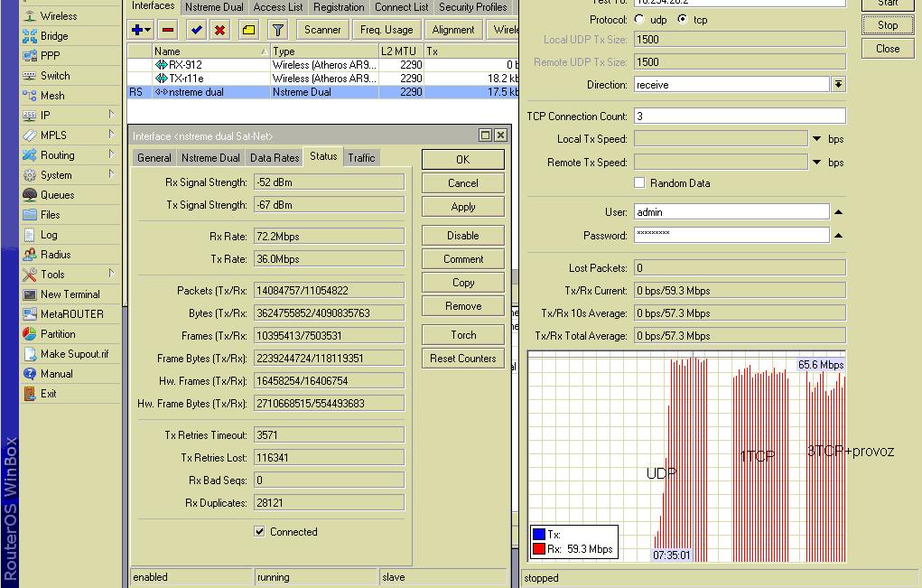This screenshot has width=922, height=588.
Task: Expand the MPLS submenu arrow
Action: tap(111, 135)
